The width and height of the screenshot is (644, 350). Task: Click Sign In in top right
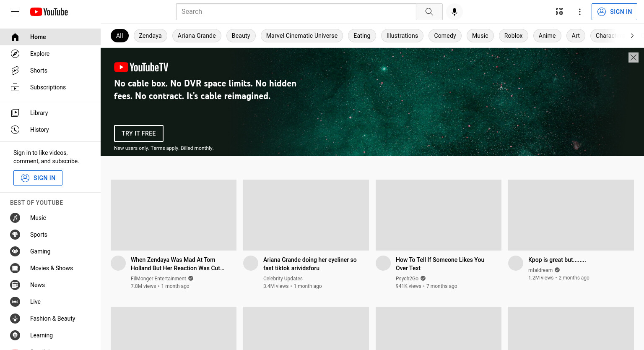click(x=614, y=12)
